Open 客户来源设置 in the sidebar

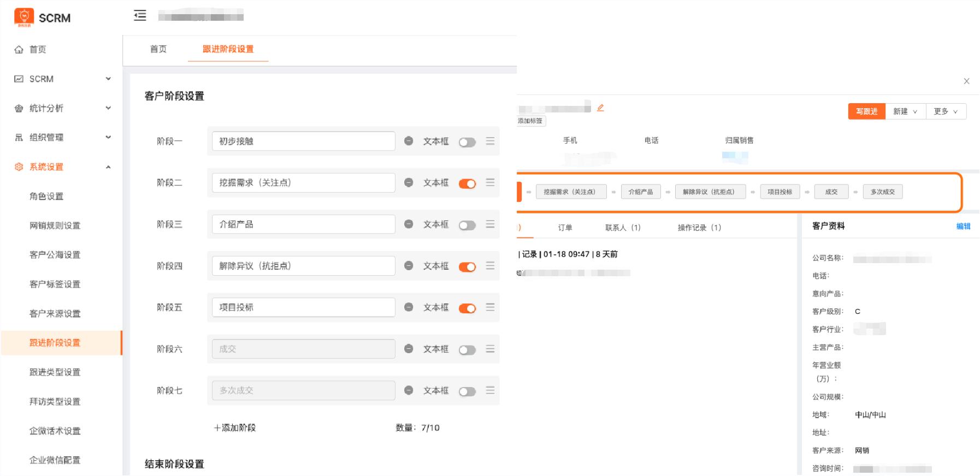(55, 314)
